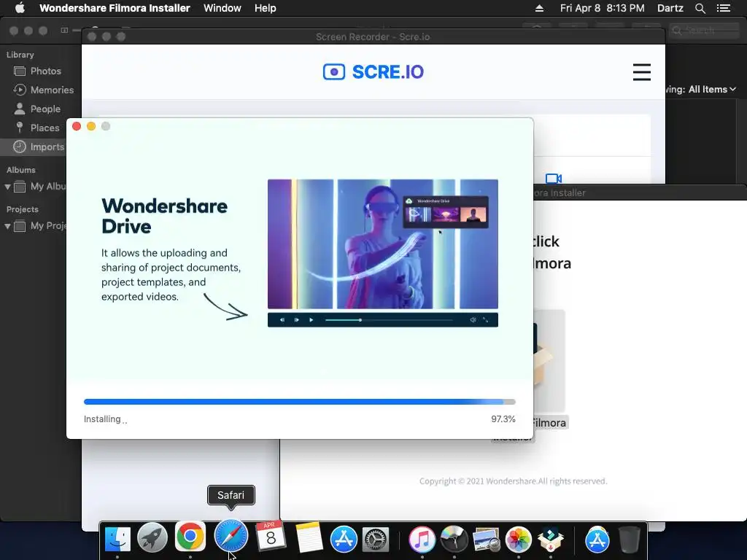Screen dimensions: 747x560
Task: Click the Library header in the Photos sidebar
Action: pos(20,55)
